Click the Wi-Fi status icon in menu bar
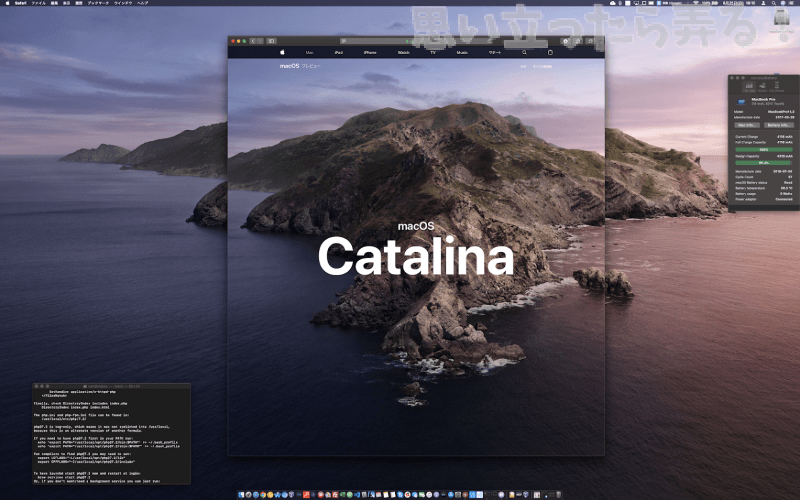The height and width of the screenshot is (500, 800). tap(695, 3)
